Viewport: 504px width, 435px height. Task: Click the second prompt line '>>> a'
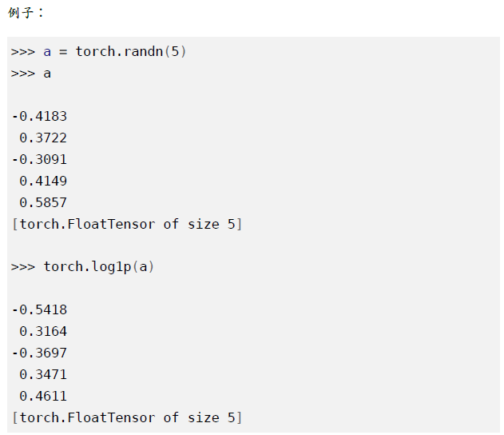[31, 74]
